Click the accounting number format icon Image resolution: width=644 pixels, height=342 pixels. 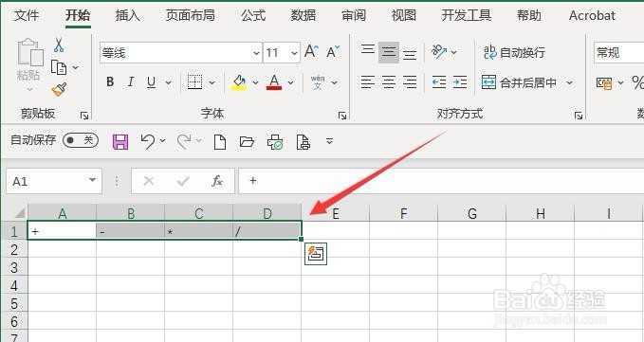click(x=604, y=83)
